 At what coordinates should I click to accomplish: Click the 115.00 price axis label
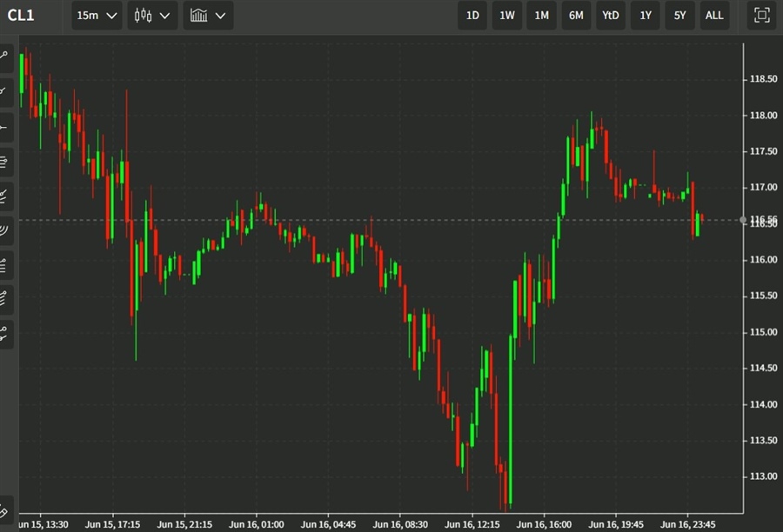764,332
